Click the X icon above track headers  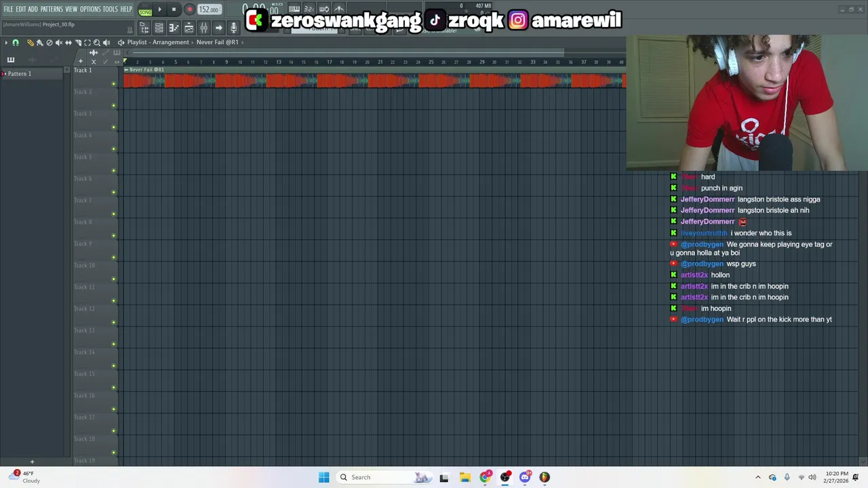(94, 62)
